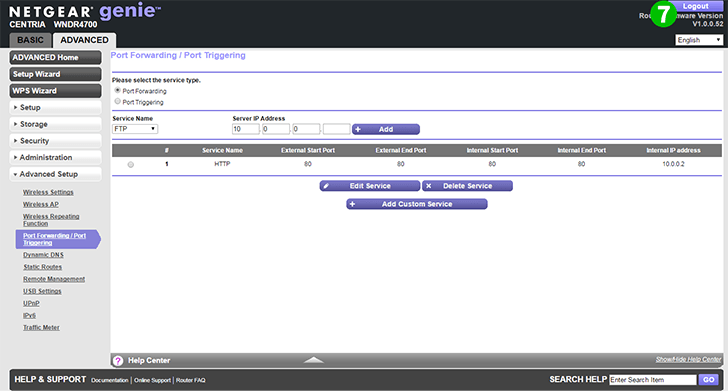Open Wireless Repeating Function link
Screen dimensions: 728x391
pos(51,220)
